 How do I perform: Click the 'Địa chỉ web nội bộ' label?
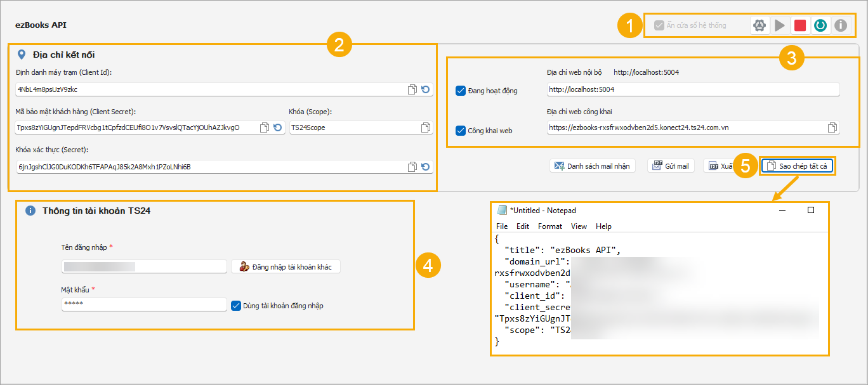[x=574, y=72]
